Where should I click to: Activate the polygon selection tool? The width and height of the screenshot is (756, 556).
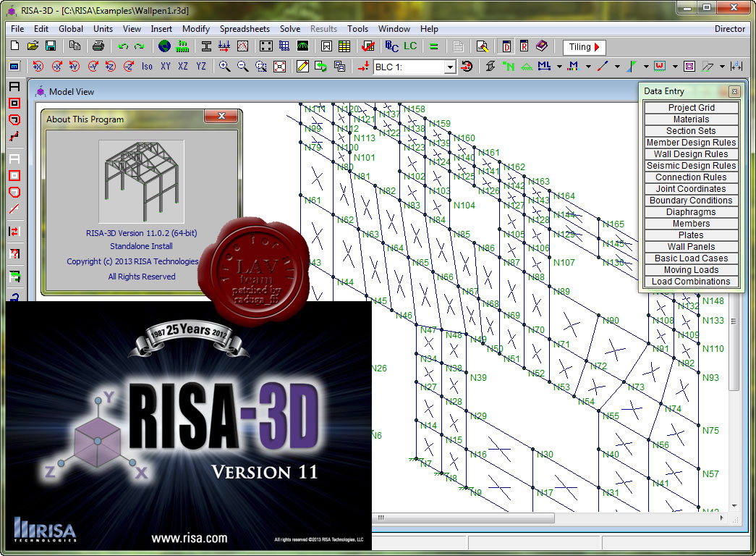click(x=14, y=119)
